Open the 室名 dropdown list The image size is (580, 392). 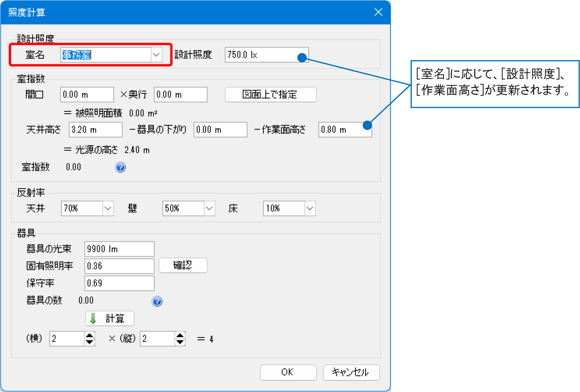pyautogui.click(x=156, y=55)
